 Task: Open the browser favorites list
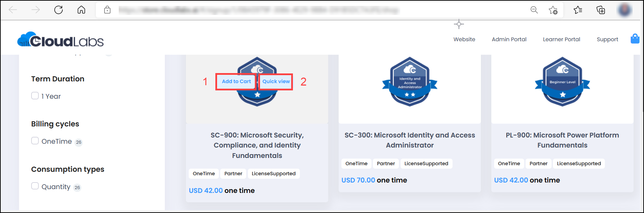click(578, 10)
